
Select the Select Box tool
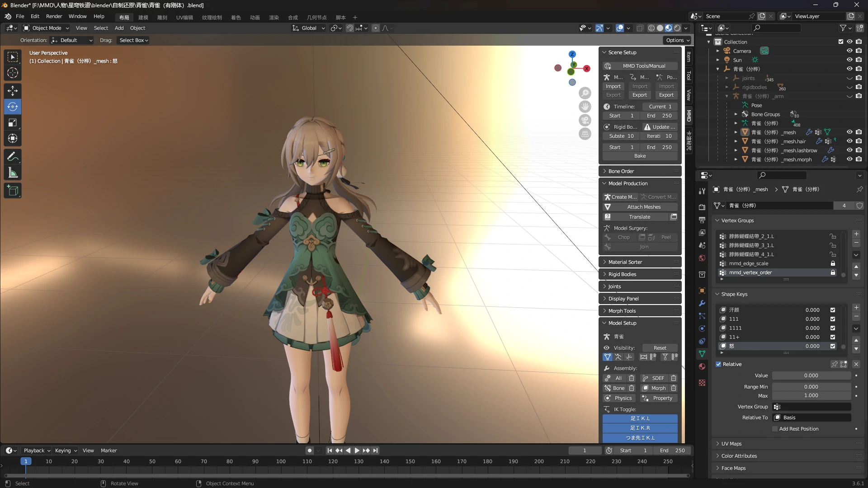tap(13, 57)
